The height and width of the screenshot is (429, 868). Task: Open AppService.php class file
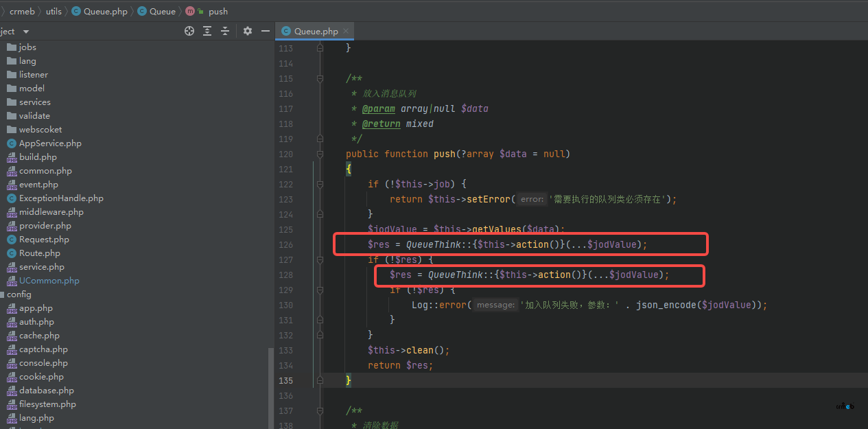click(49, 143)
